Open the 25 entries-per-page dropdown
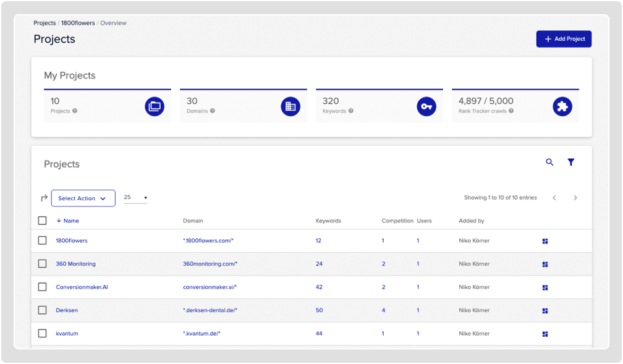Screen dimensions: 623x364 135,198
